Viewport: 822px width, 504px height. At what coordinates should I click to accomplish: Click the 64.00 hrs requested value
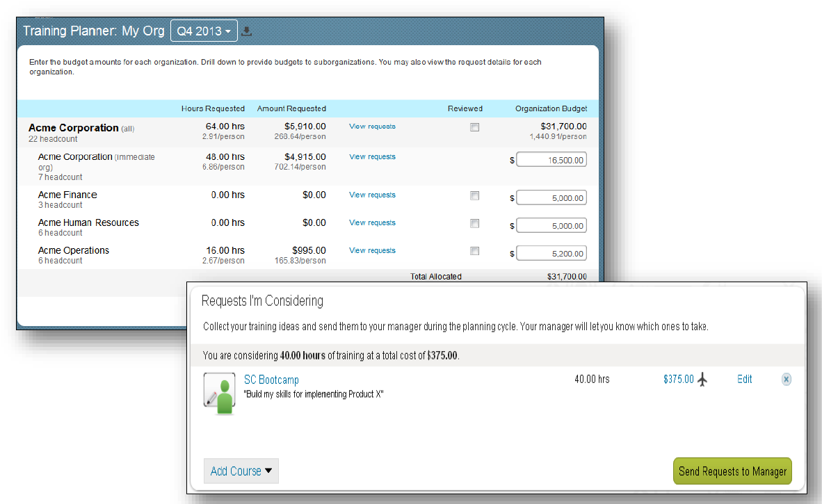[225, 127]
